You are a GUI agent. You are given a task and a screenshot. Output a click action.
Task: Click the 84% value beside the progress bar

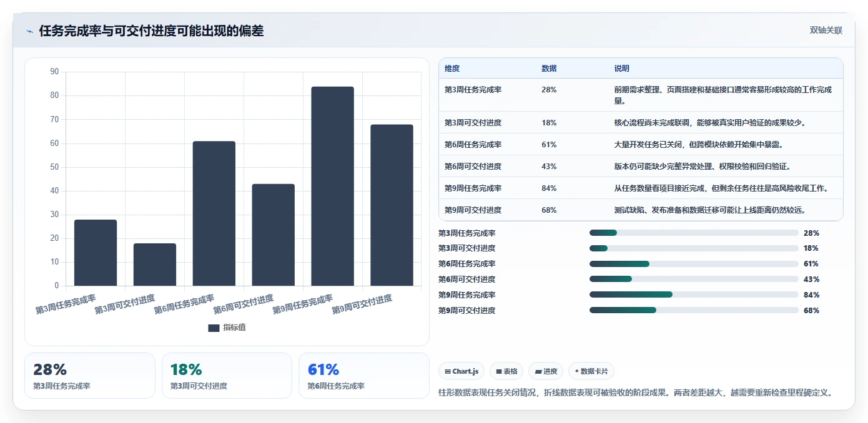811,295
